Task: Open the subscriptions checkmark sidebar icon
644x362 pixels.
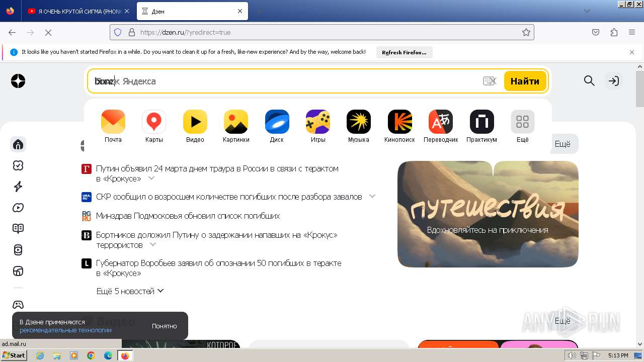Action: pos(18,165)
